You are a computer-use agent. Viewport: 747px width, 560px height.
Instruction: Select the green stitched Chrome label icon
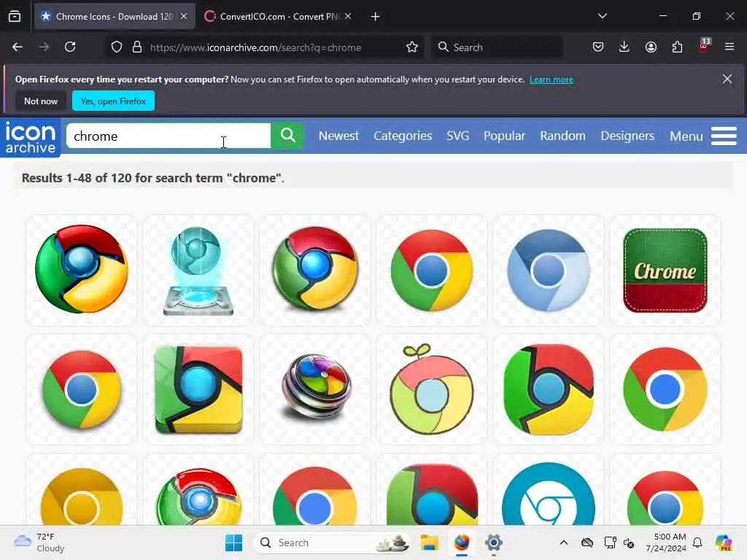tap(665, 270)
